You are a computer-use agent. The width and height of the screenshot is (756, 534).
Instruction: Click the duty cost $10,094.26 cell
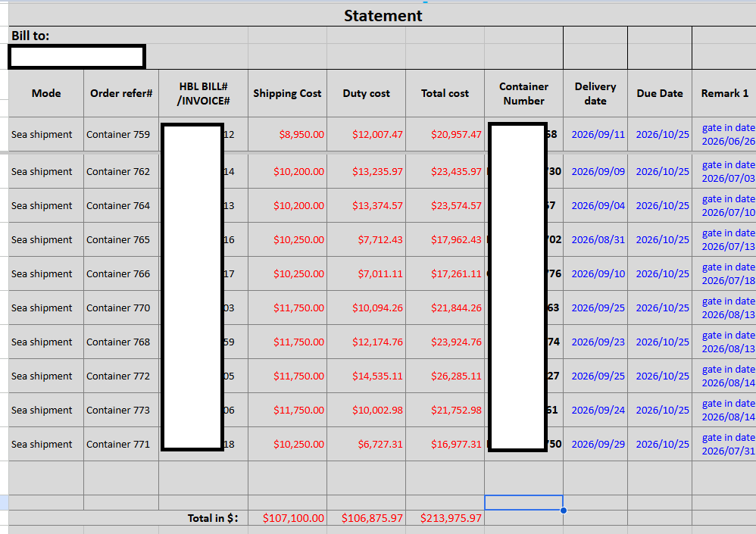pos(367,308)
